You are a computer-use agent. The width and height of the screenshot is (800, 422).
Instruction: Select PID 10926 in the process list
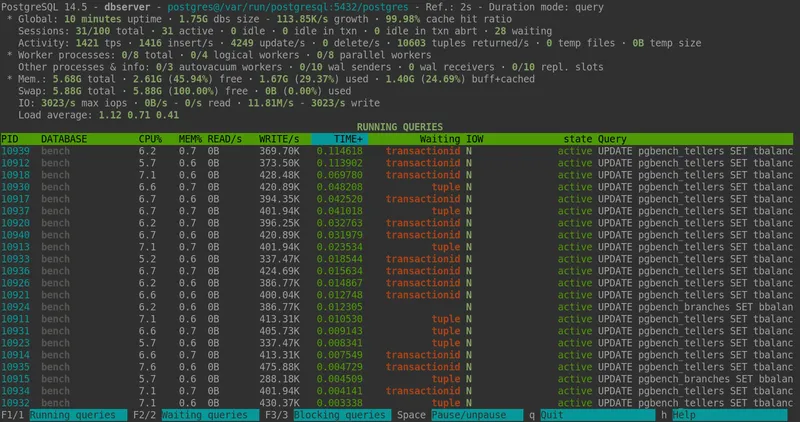pos(15,283)
